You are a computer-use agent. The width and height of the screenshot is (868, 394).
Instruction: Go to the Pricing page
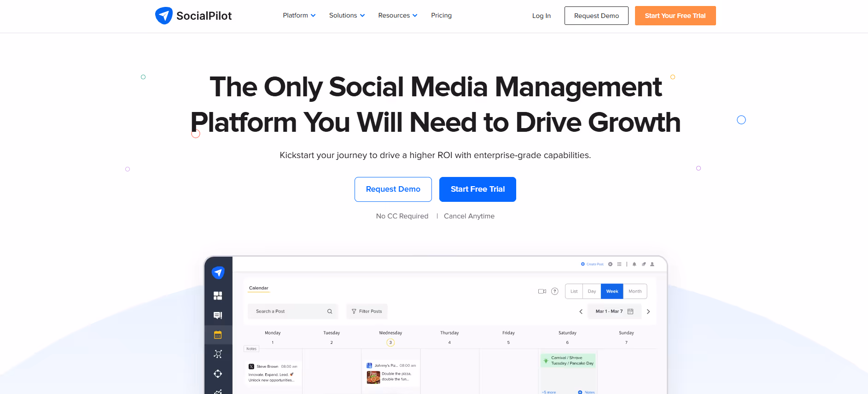[441, 15]
